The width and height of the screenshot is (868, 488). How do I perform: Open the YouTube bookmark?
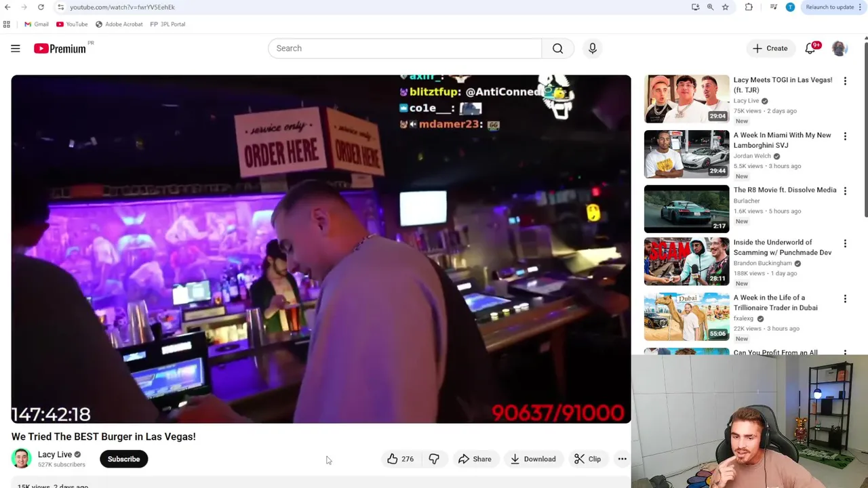tap(72, 24)
